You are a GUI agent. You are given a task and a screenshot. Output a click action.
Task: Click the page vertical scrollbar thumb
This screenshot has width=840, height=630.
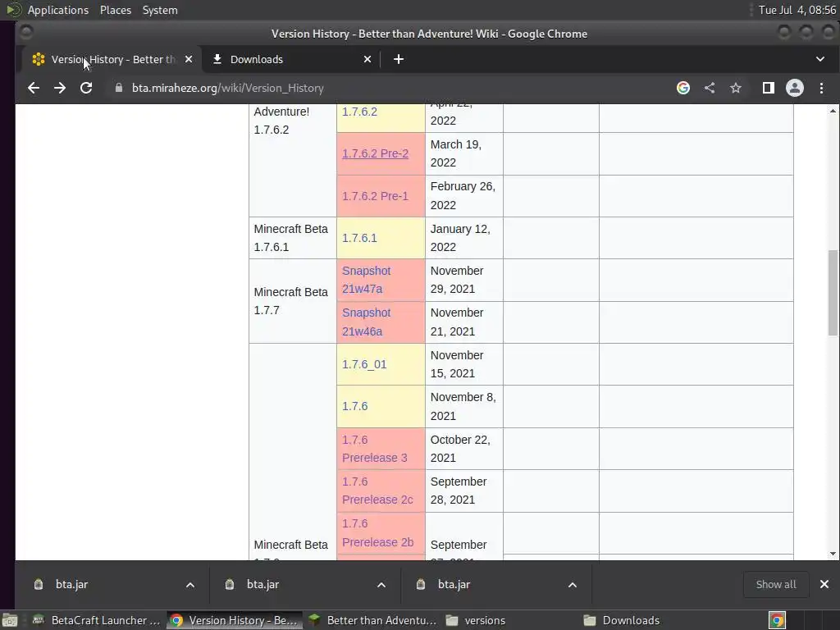(x=833, y=293)
